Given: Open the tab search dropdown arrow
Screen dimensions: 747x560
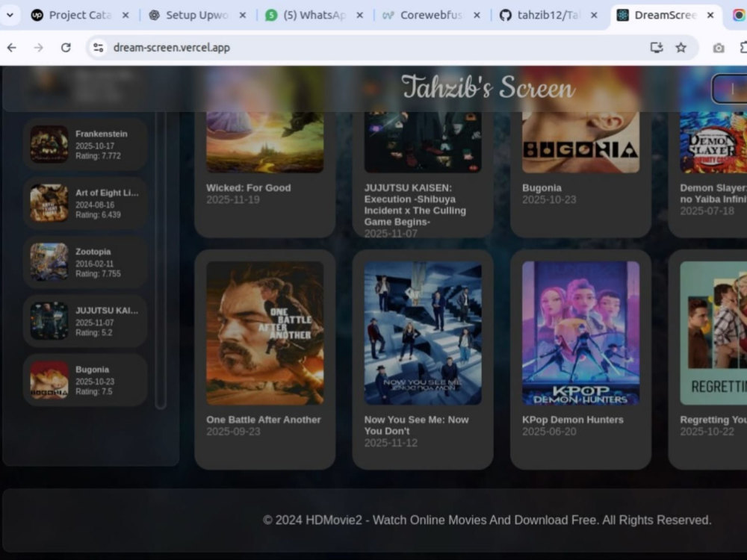Looking at the screenshot, I should tap(10, 15).
